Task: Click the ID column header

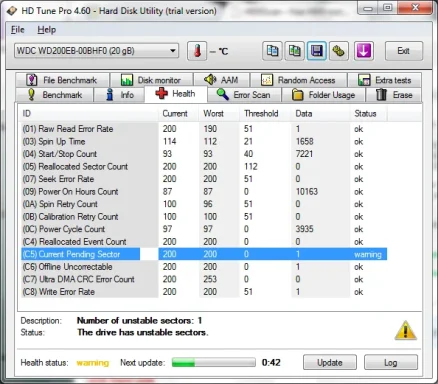Action: pyautogui.click(x=89, y=114)
